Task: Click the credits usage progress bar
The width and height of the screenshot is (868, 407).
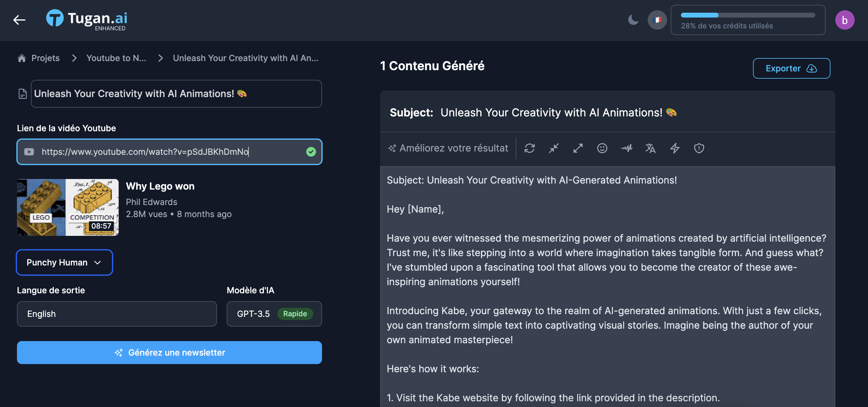Action: [748, 15]
